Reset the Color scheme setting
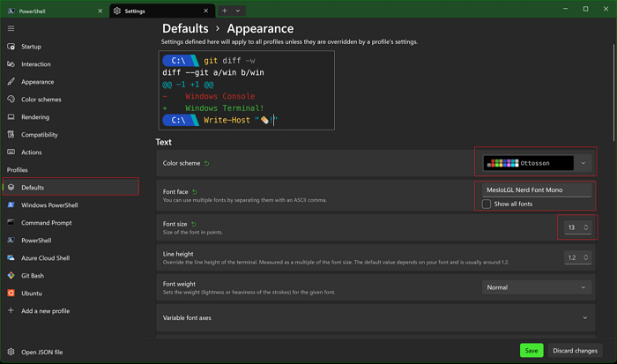 206,163
